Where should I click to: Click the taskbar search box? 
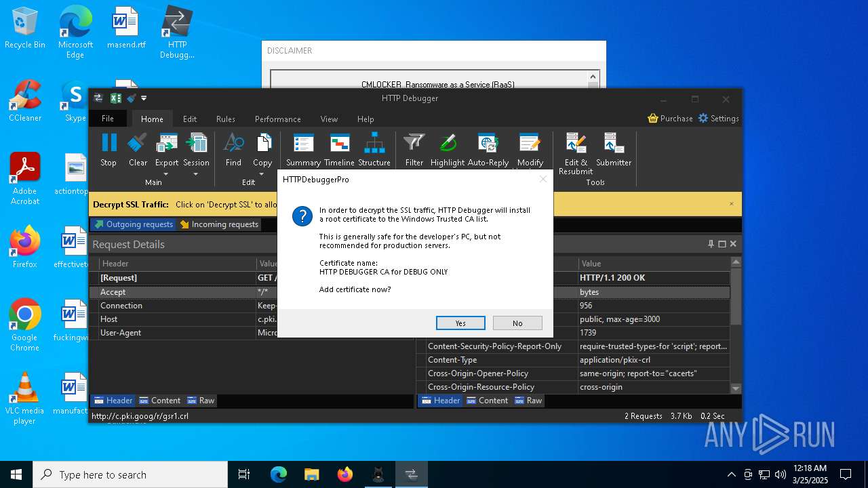point(130,474)
